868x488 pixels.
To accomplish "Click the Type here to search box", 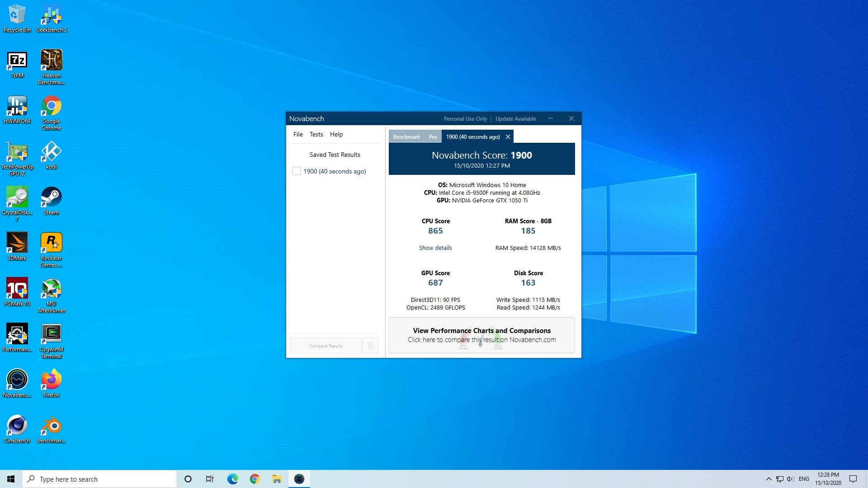I will pyautogui.click(x=99, y=479).
